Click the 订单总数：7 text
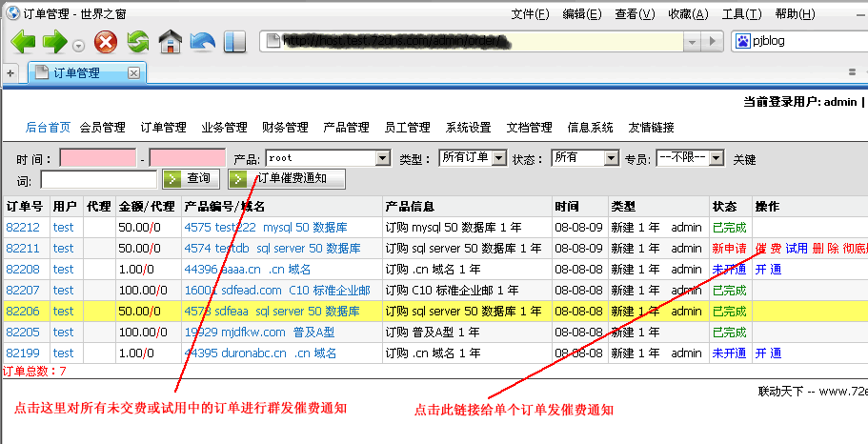The height and width of the screenshot is (444, 868). [x=34, y=371]
